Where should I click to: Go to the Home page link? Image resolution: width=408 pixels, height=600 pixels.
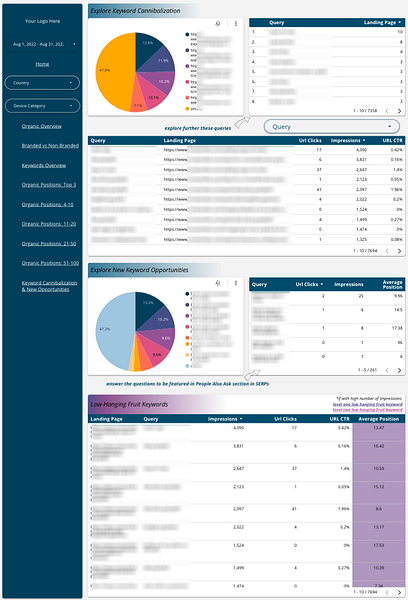[x=42, y=64]
